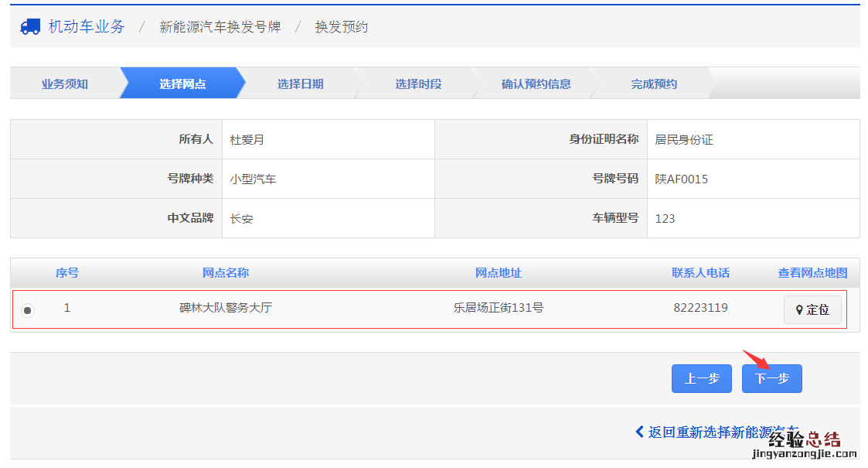Go to the 确认预约信息 step
This screenshot has height=468, width=868.
coord(536,84)
